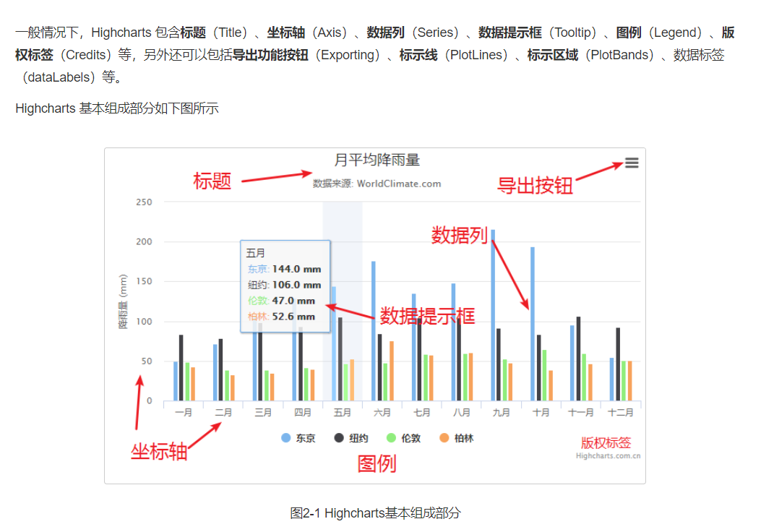Click the tallest blue 东京 bar in 九月
The width and height of the screenshot is (761, 532).
pos(493,315)
